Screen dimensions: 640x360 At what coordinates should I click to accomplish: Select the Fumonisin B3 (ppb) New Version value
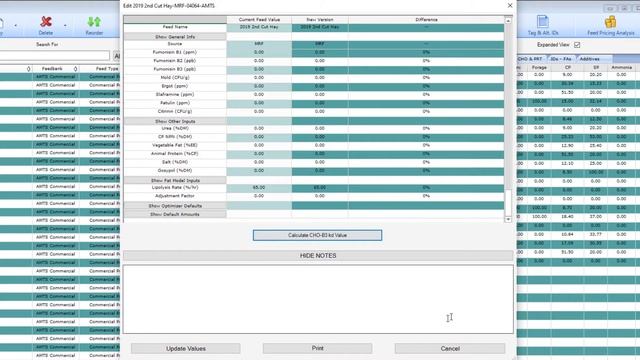[x=320, y=69]
